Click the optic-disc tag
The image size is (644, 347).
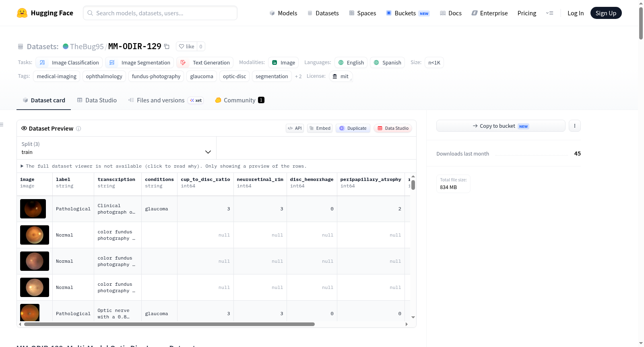point(234,76)
